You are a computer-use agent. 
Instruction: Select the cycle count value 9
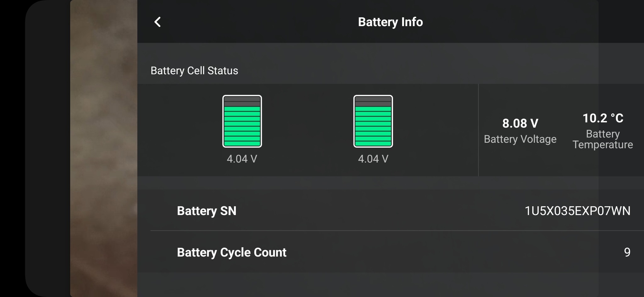point(627,252)
